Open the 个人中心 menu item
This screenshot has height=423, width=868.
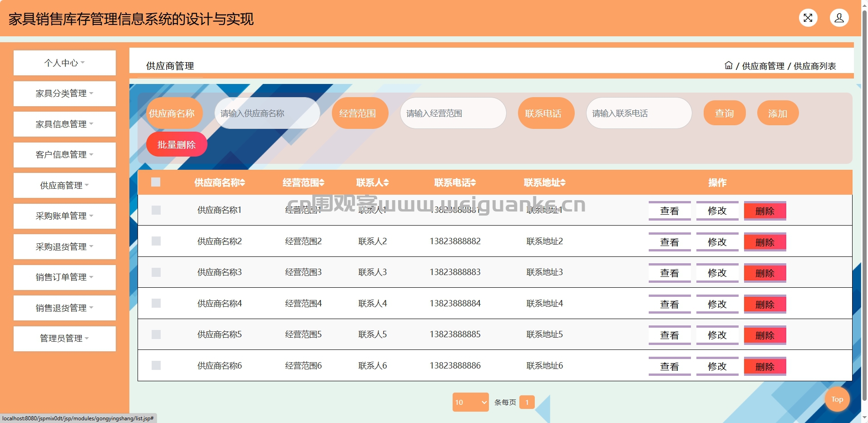click(x=64, y=63)
